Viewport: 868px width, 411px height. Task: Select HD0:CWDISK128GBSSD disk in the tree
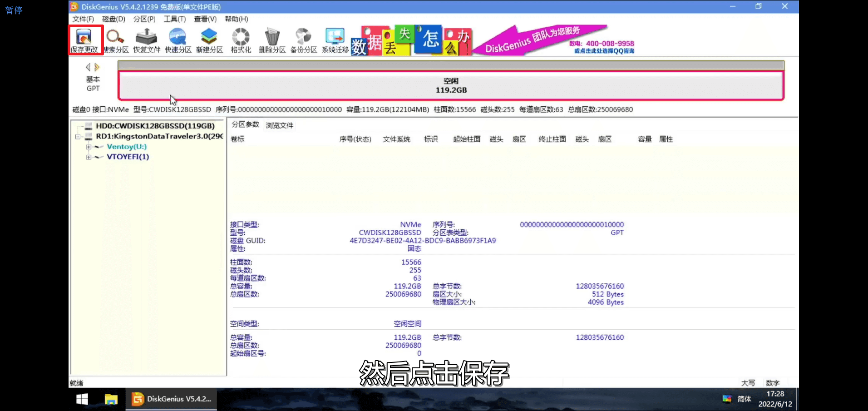click(155, 126)
